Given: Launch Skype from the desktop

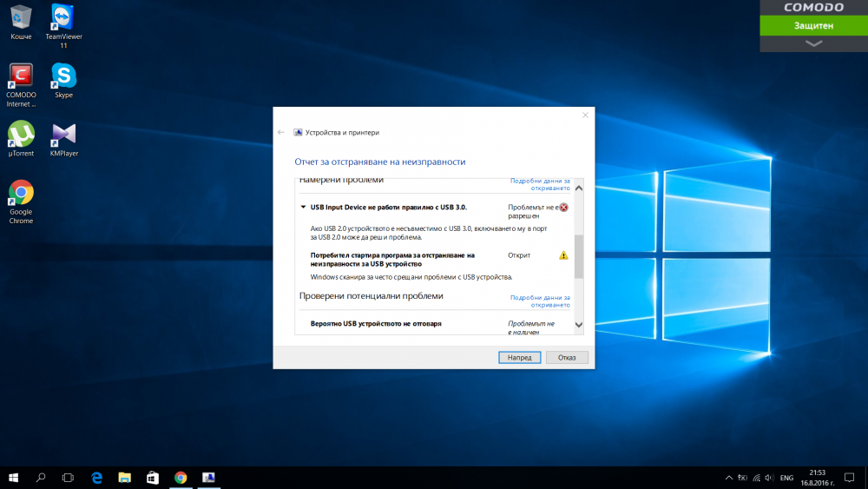Looking at the screenshot, I should tap(63, 80).
